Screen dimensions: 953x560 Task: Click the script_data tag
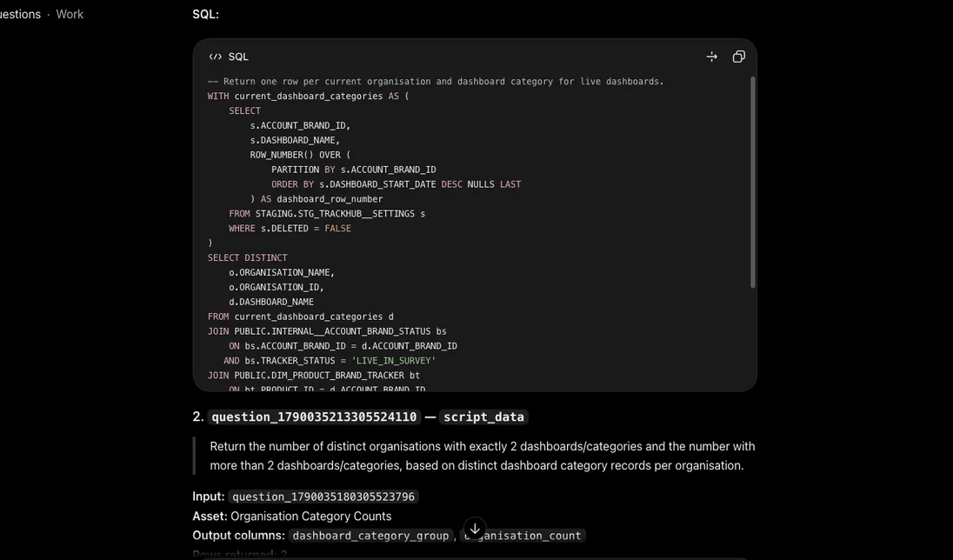[483, 417]
